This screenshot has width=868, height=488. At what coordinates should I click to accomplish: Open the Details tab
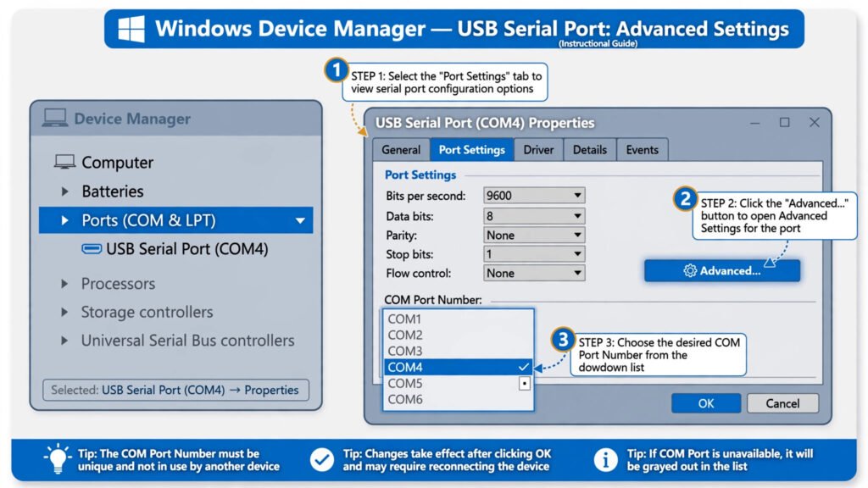590,150
